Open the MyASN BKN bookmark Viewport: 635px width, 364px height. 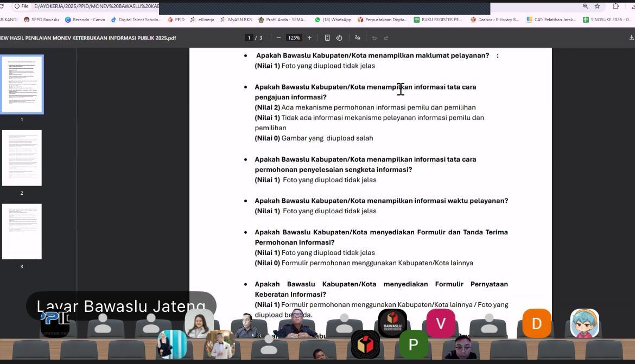click(238, 18)
